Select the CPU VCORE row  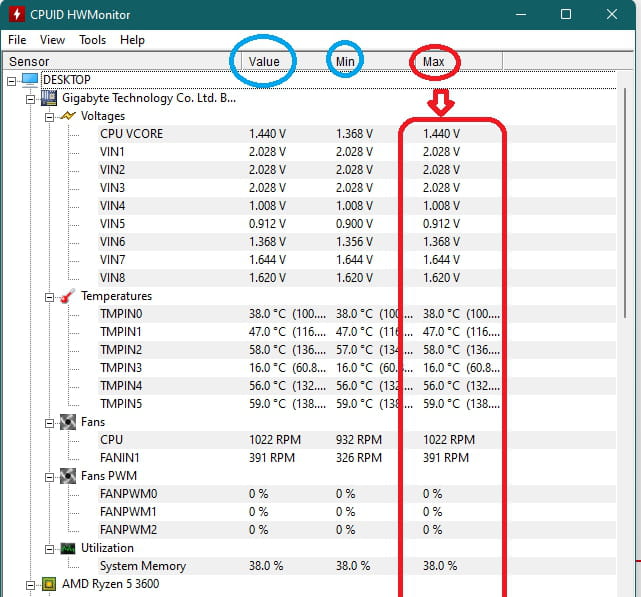pyautogui.click(x=356, y=134)
